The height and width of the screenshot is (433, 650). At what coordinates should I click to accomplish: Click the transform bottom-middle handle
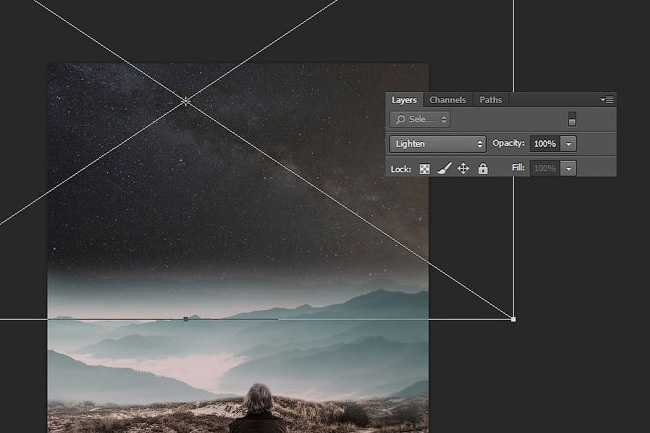click(186, 319)
